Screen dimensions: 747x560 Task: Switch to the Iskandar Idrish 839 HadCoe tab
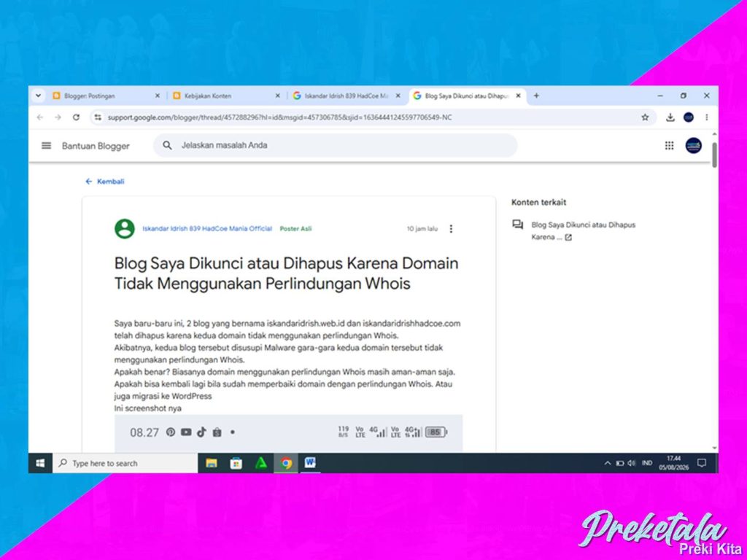[x=346, y=96]
